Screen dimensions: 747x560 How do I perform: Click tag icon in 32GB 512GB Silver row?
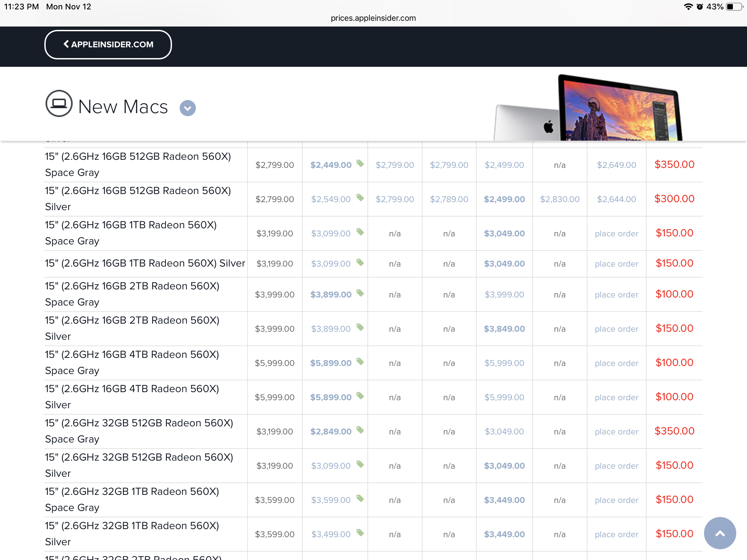pos(360,464)
